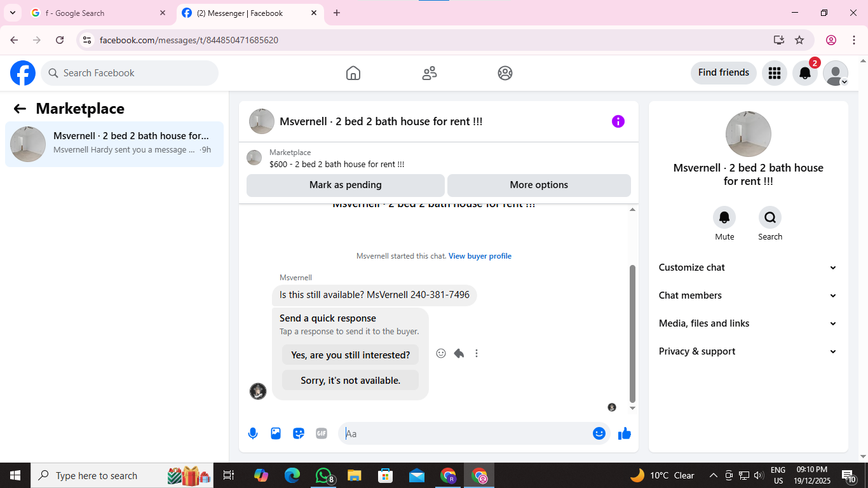Image resolution: width=868 pixels, height=488 pixels.
Task: Send a voice clip with microphone icon
Action: (x=253, y=433)
